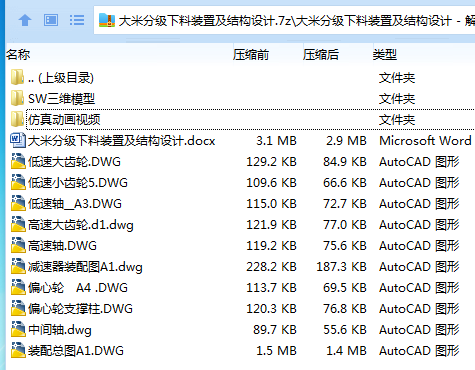Sort by the 名称 column header
The width and height of the screenshot is (475, 370).
pyautogui.click(x=18, y=55)
